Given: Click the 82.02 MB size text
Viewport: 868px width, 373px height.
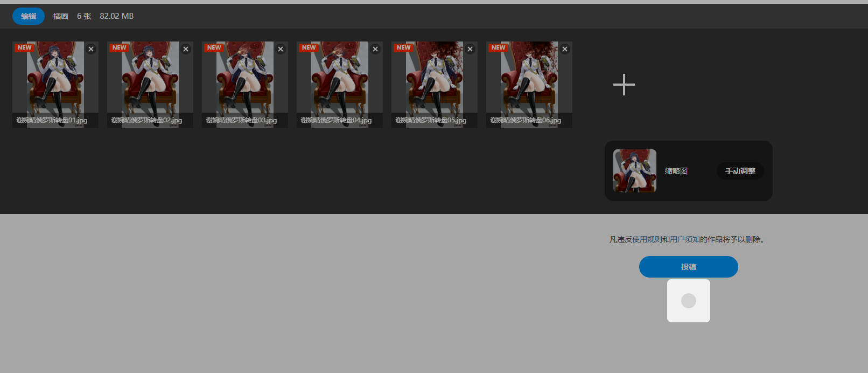Looking at the screenshot, I should 116,16.
